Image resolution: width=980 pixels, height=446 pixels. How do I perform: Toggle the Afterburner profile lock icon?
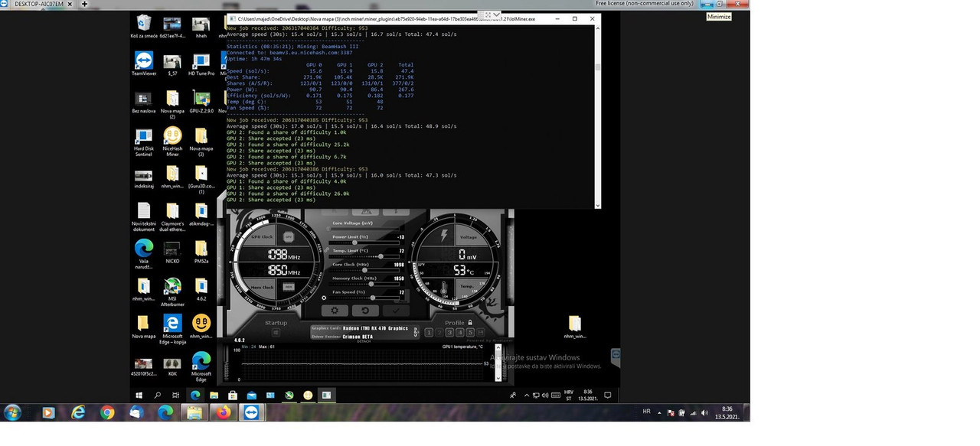(469, 323)
